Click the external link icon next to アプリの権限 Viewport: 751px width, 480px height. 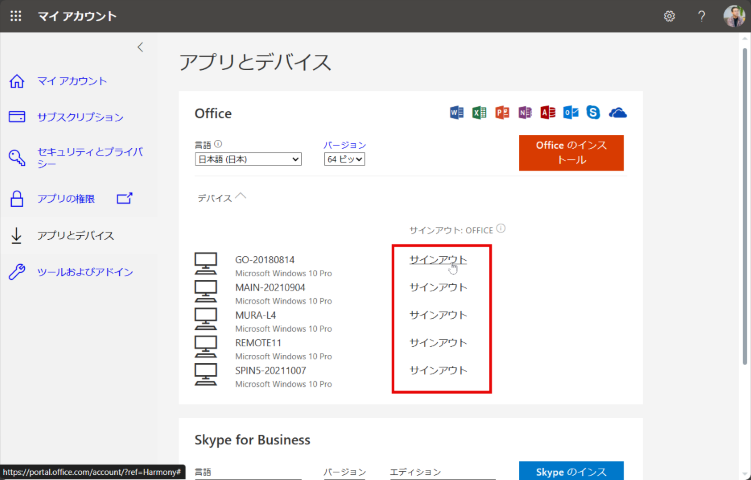pos(125,198)
